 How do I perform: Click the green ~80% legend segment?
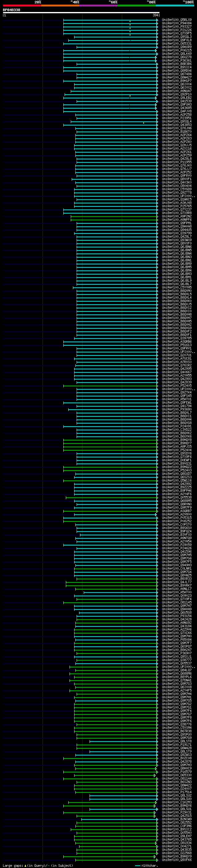[137, 6]
